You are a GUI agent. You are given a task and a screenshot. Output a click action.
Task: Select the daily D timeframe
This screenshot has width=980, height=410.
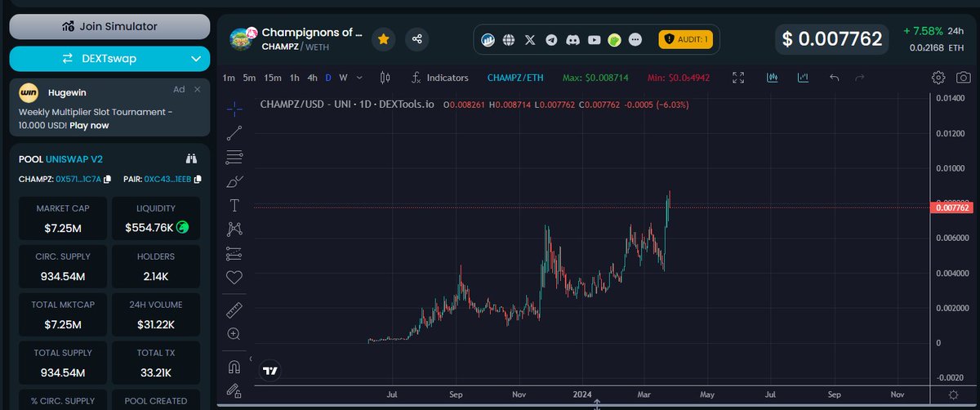point(329,78)
